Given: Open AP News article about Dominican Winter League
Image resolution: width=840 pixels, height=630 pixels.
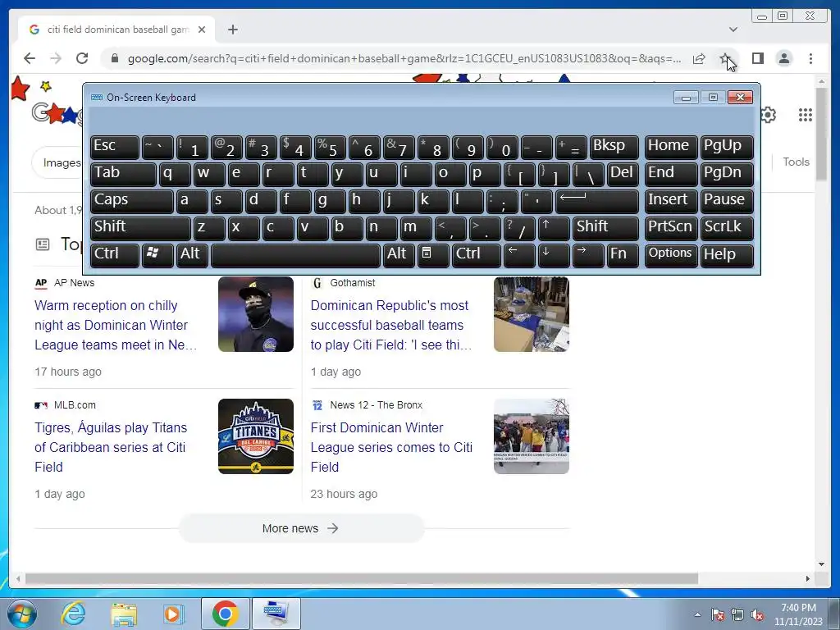Looking at the screenshot, I should pos(116,325).
